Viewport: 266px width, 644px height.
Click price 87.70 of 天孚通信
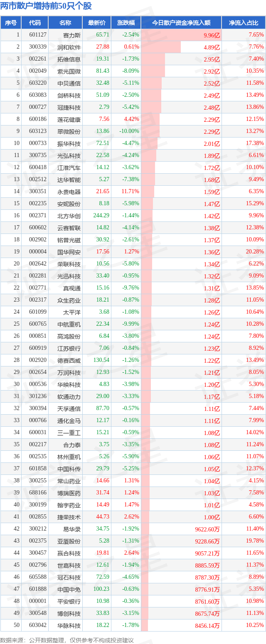[103, 408]
